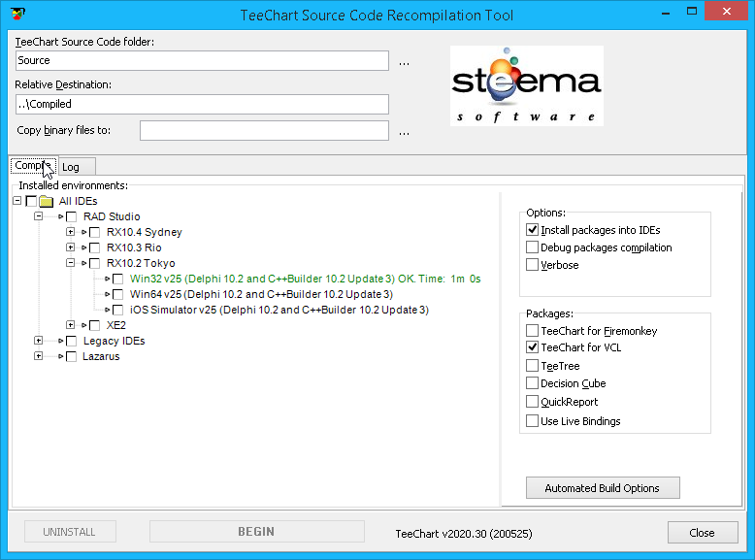Check the RX10.2 Tokyo checkbox
The width and height of the screenshot is (755, 560).
[95, 263]
